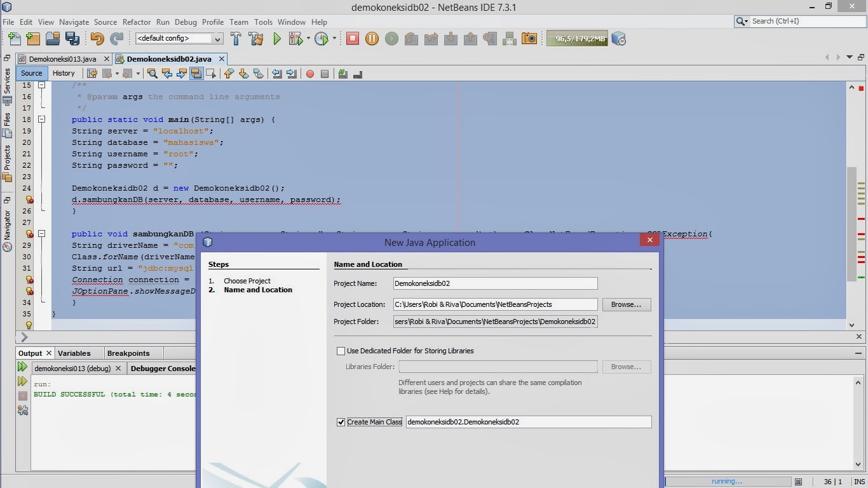
Task: Click the Redo arrow icon
Action: click(x=116, y=38)
